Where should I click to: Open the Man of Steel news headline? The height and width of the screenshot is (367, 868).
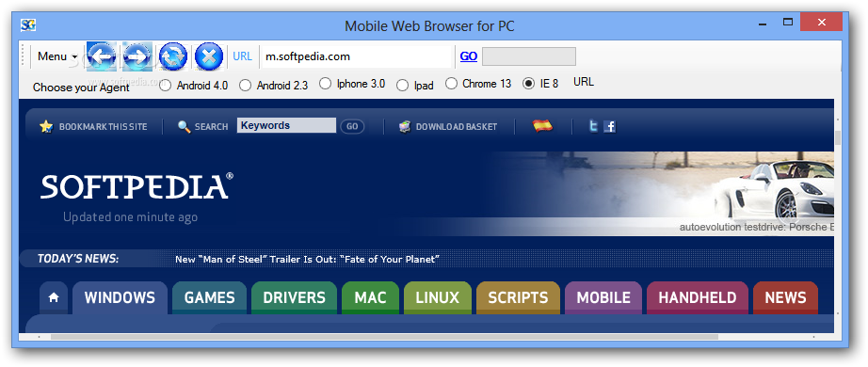click(307, 259)
